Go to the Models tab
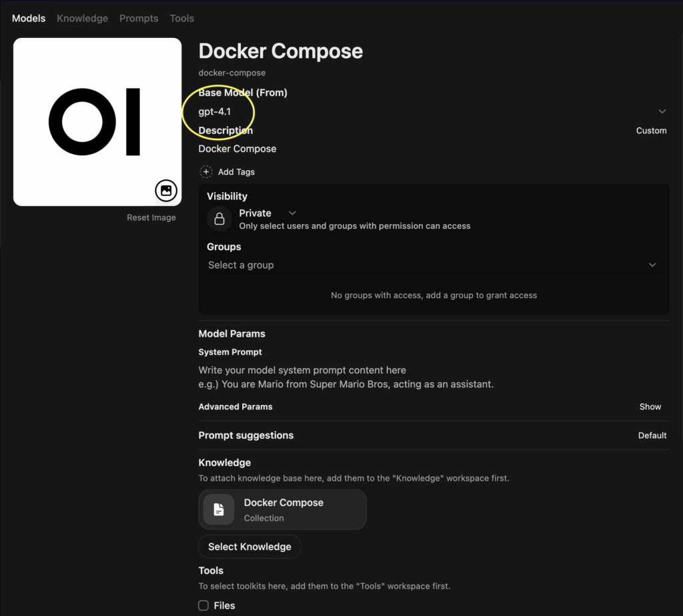Image resolution: width=683 pixels, height=616 pixels. 29,18
